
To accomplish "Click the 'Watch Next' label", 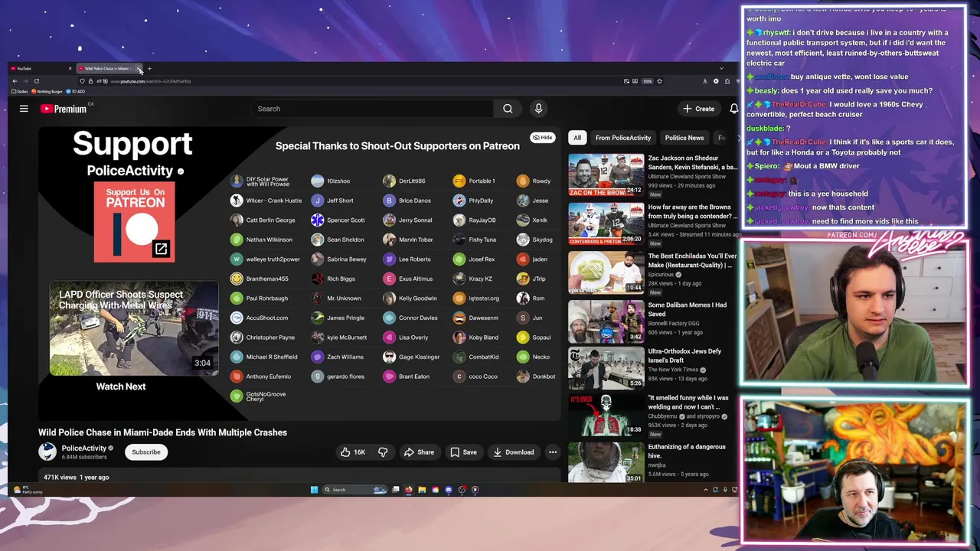I will [121, 386].
